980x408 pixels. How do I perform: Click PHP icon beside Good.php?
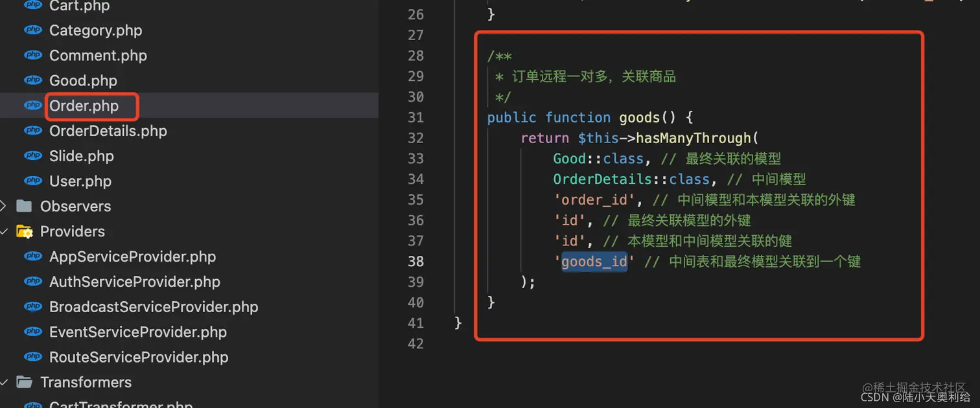coord(33,81)
